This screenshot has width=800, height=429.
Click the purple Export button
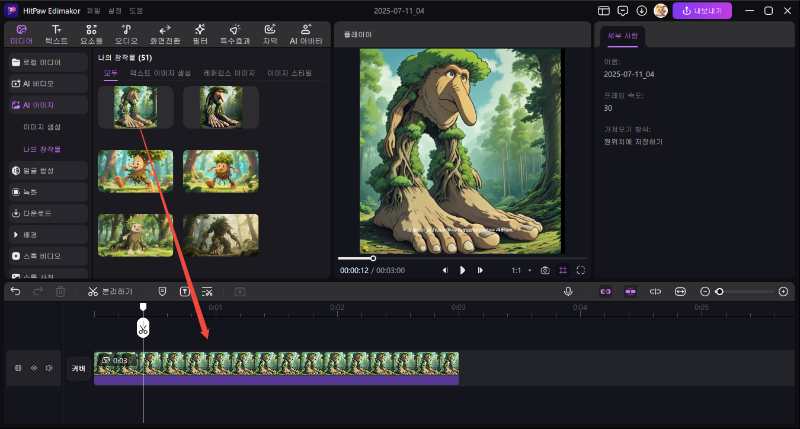pyautogui.click(x=702, y=11)
